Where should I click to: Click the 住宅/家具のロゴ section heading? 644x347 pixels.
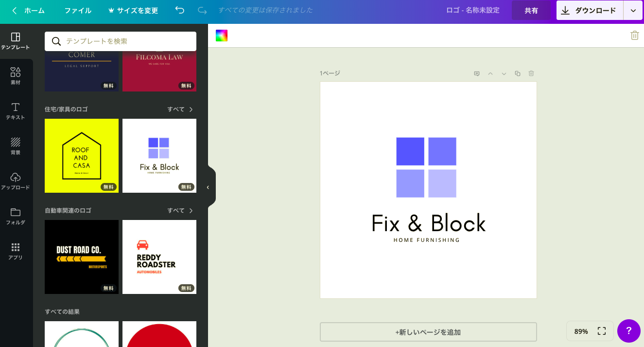tap(66, 110)
